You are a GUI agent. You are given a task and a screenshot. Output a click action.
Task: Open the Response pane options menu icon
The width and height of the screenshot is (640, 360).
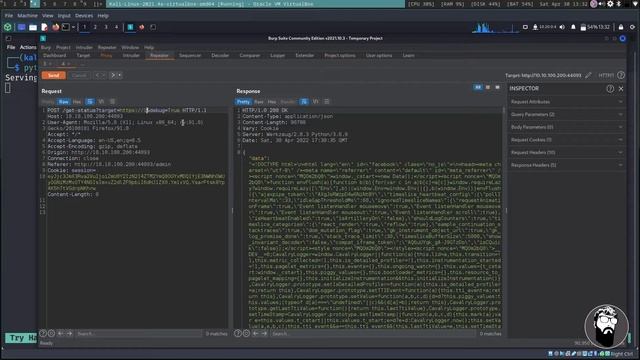point(327,102)
